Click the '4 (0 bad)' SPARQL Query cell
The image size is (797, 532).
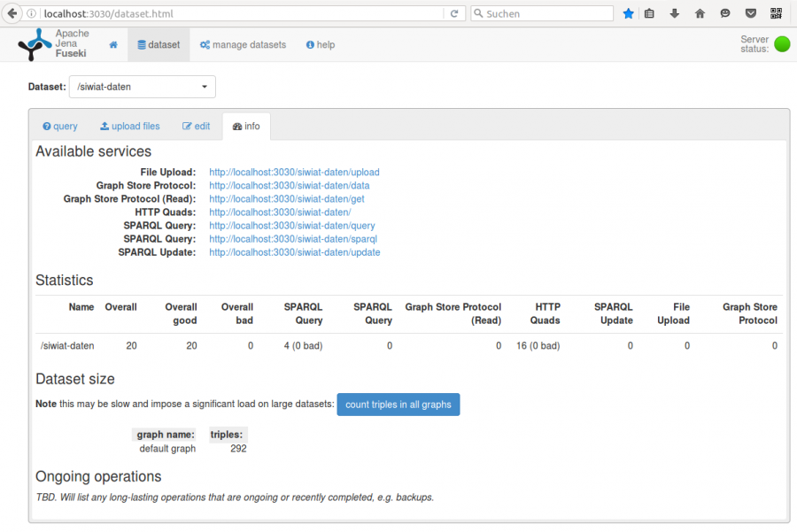[303, 346]
